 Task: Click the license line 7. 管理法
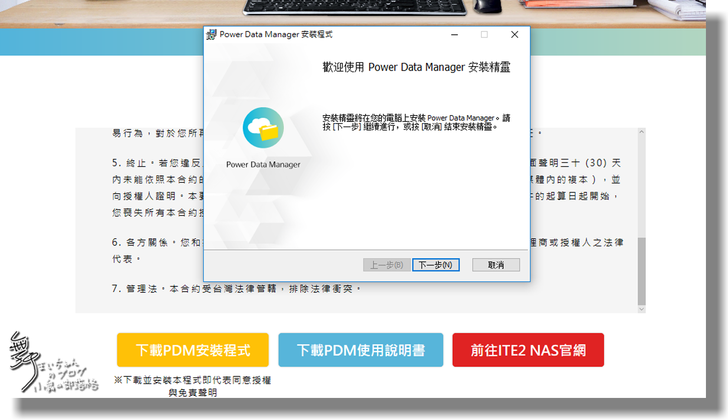point(236,289)
